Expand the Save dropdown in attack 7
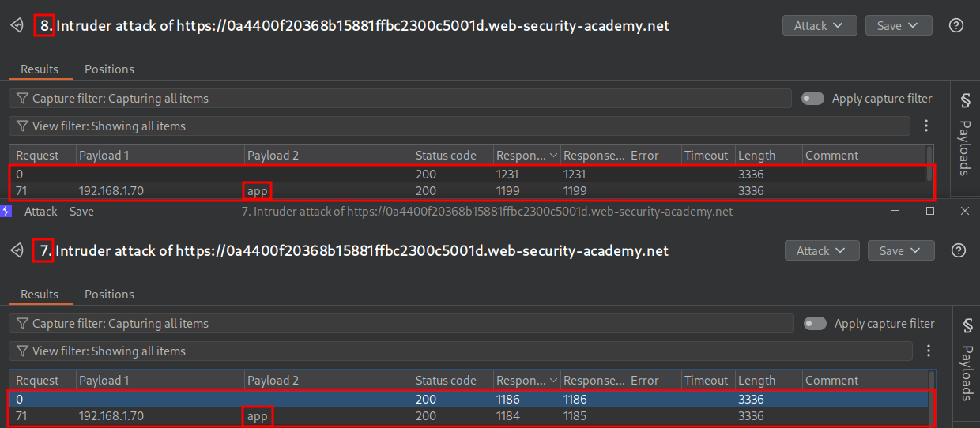Viewport: 980px width, 428px height. [900, 250]
